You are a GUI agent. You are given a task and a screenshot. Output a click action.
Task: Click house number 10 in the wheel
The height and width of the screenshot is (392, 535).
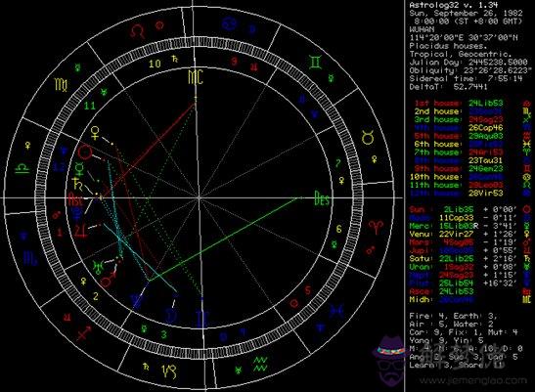(x=155, y=64)
